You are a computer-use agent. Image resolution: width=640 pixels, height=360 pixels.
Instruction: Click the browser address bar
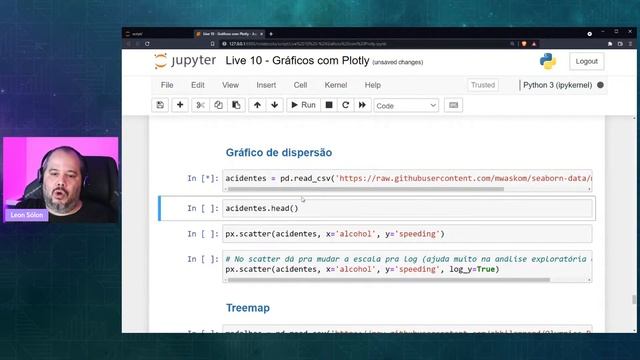pos(363,44)
